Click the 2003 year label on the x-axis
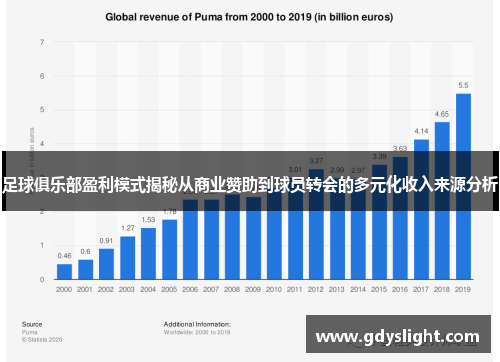The width and height of the screenshot is (500, 362). (127, 289)
